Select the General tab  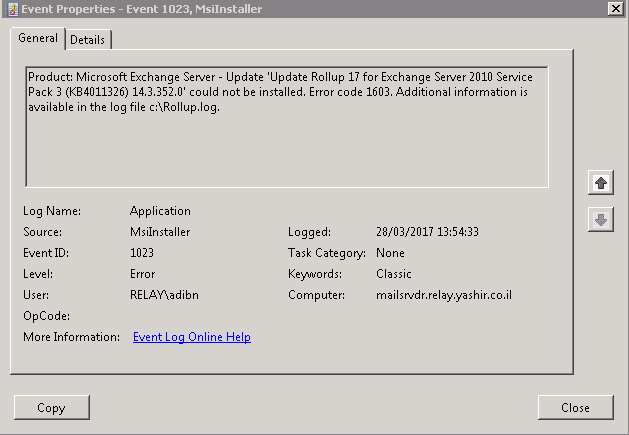(38, 38)
